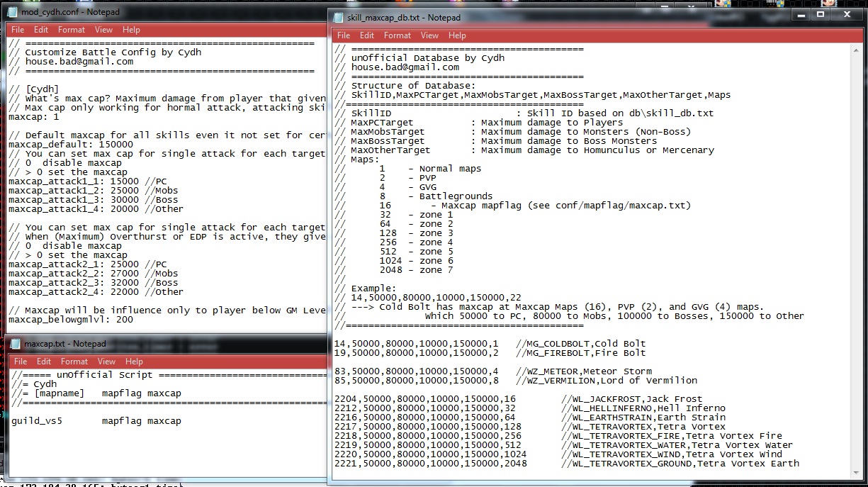Place cursor on the maxcap_default line
The image size is (868, 487).
[71, 145]
